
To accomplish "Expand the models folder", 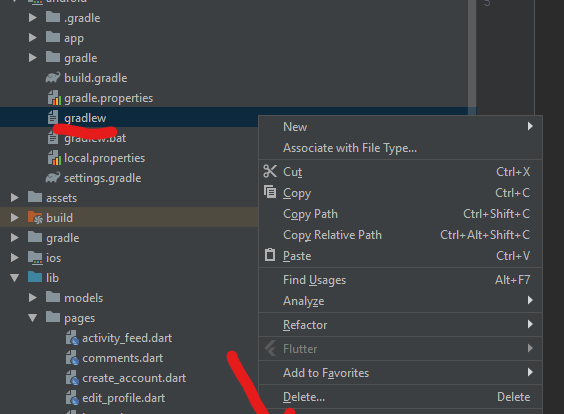I will pyautogui.click(x=33, y=297).
